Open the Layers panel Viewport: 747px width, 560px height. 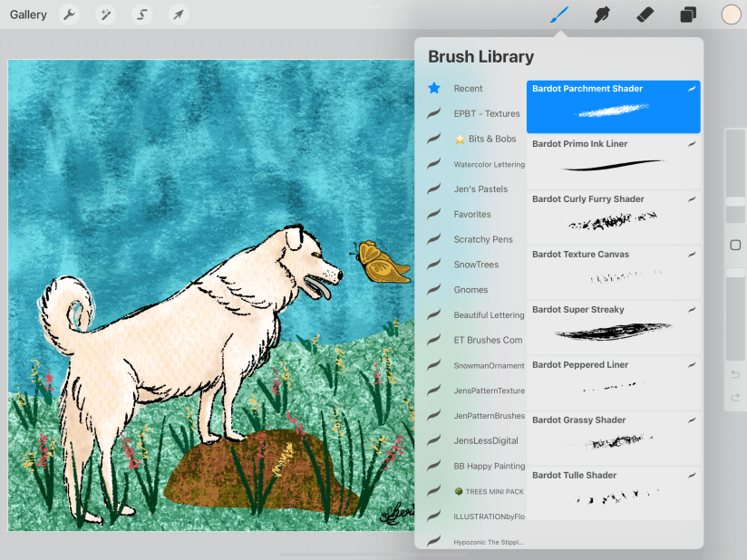pyautogui.click(x=688, y=14)
